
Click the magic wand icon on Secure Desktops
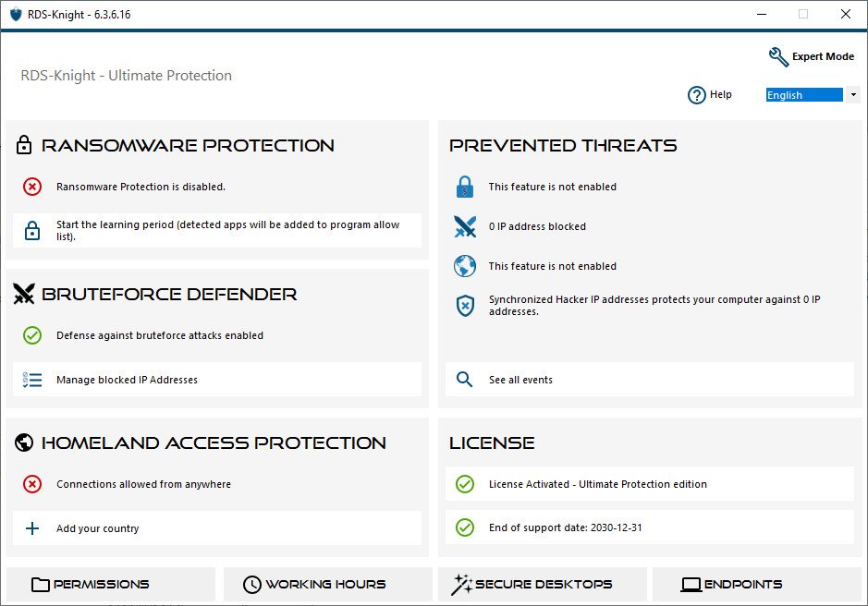coord(461,585)
